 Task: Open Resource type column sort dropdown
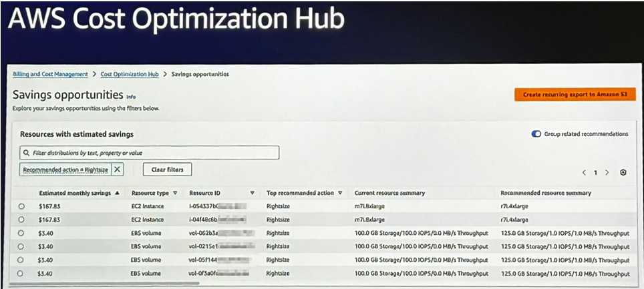coord(175,193)
